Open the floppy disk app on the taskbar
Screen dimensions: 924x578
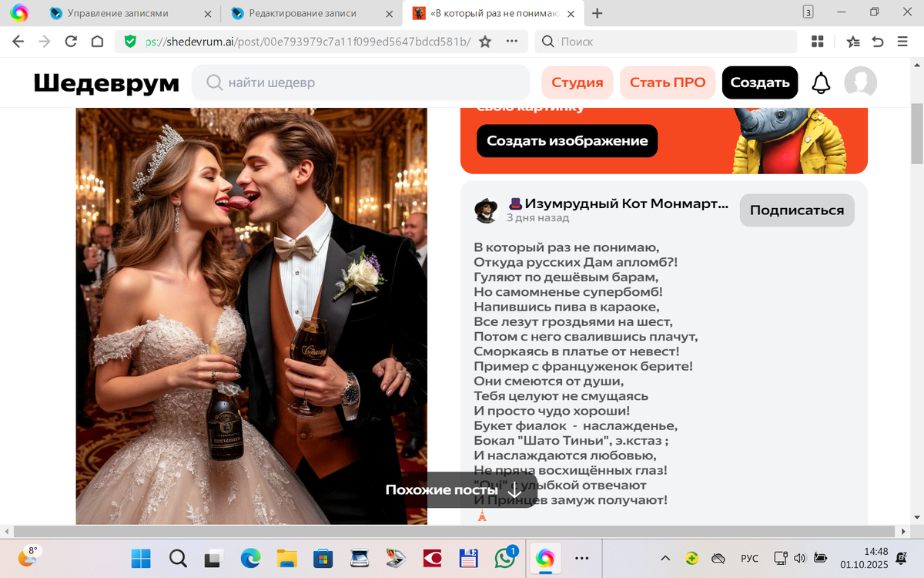(468, 558)
